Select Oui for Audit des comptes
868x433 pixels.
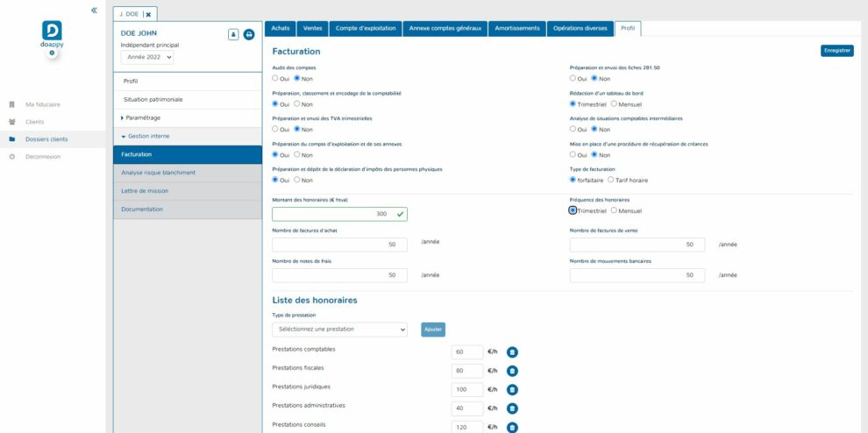[x=275, y=78]
